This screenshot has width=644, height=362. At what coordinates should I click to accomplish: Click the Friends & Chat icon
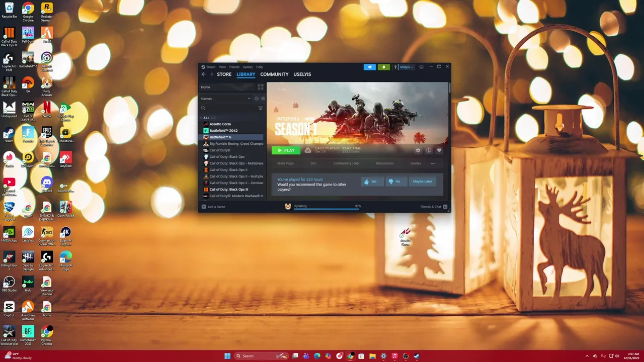pyautogui.click(x=445, y=207)
